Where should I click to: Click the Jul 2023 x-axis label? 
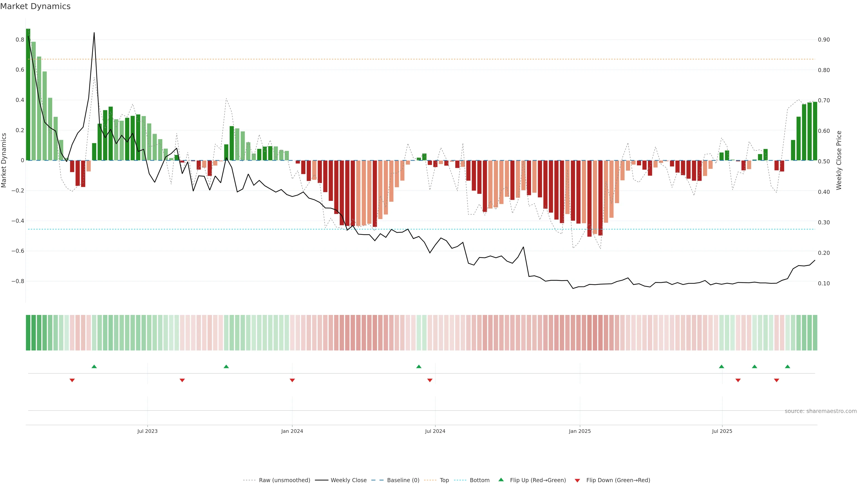click(147, 431)
